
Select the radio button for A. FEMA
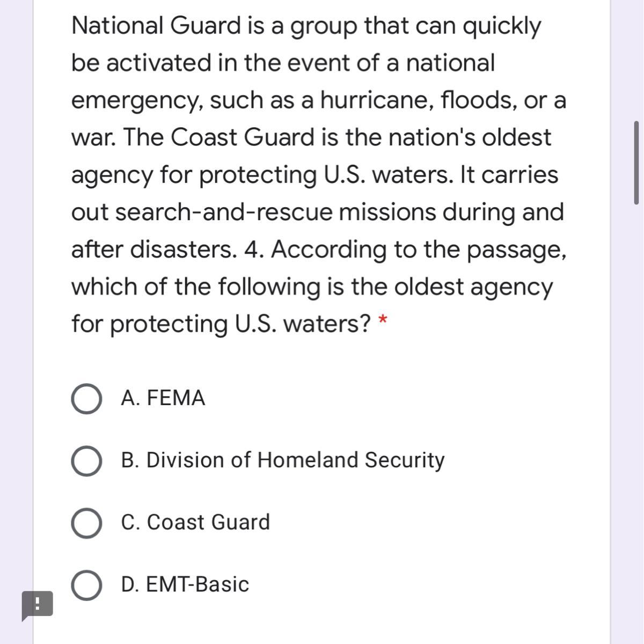pos(86,399)
